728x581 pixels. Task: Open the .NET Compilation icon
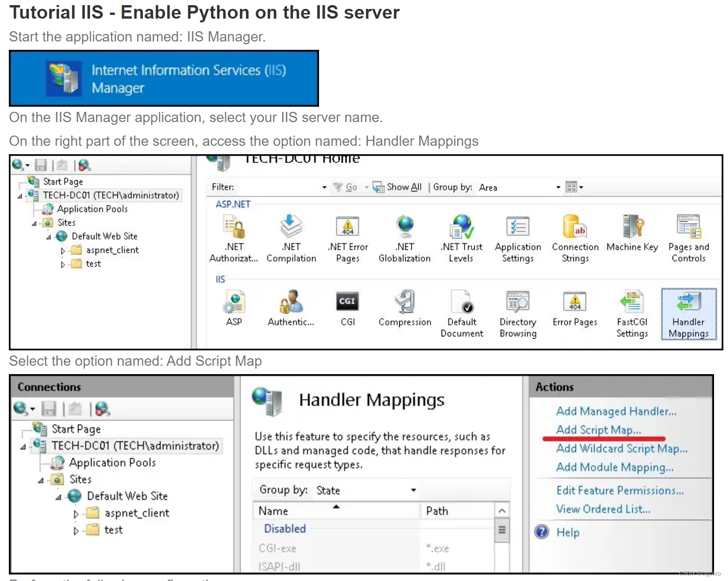[x=291, y=239]
